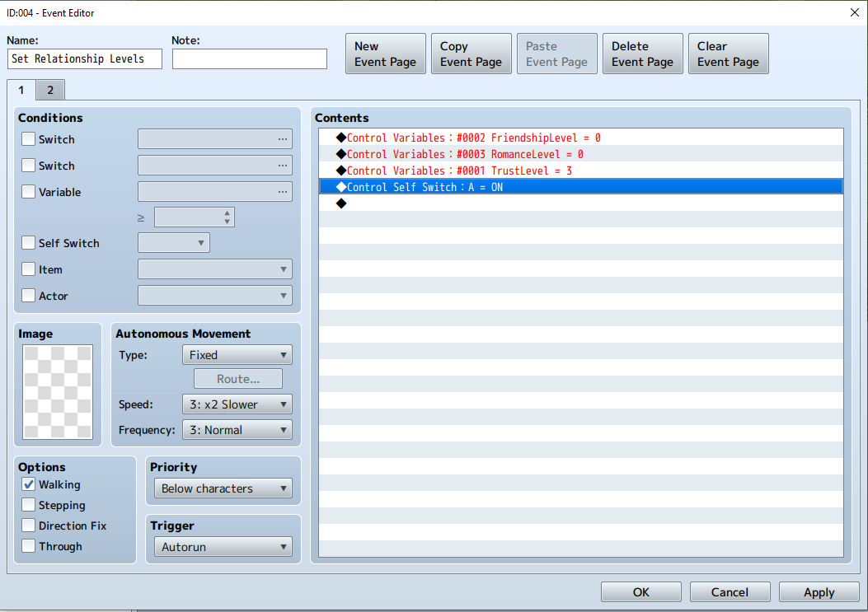Open the Priority dropdown showing Below characters

click(x=223, y=488)
